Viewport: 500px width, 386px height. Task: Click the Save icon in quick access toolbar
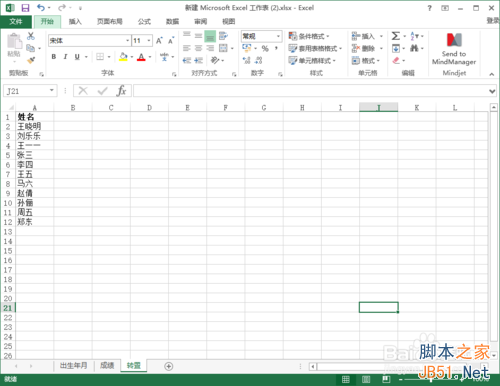(25, 8)
